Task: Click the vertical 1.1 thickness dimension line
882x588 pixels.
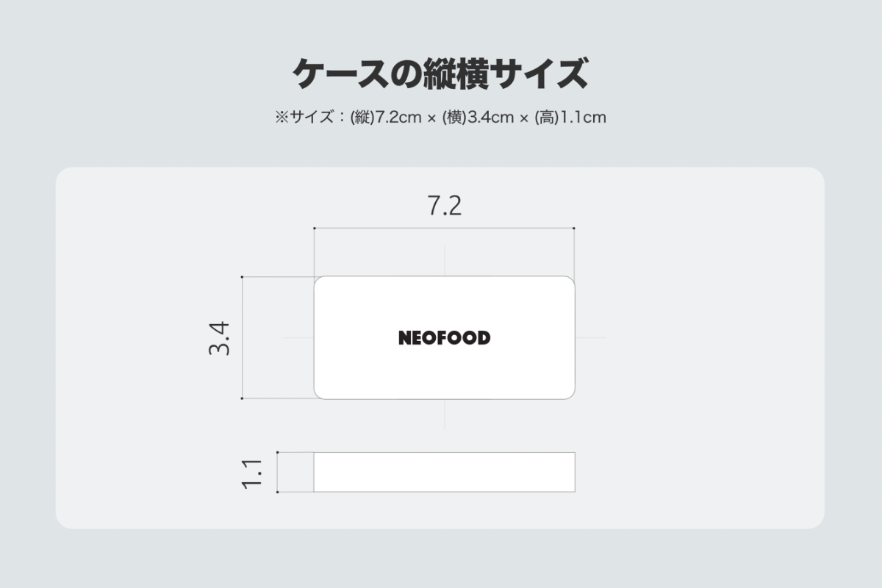Action: tap(278, 472)
